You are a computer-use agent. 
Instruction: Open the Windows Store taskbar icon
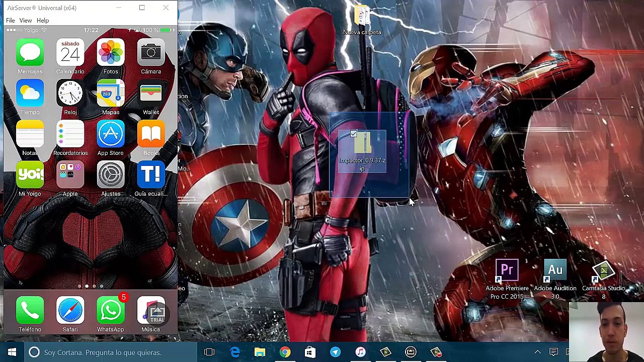click(x=310, y=352)
